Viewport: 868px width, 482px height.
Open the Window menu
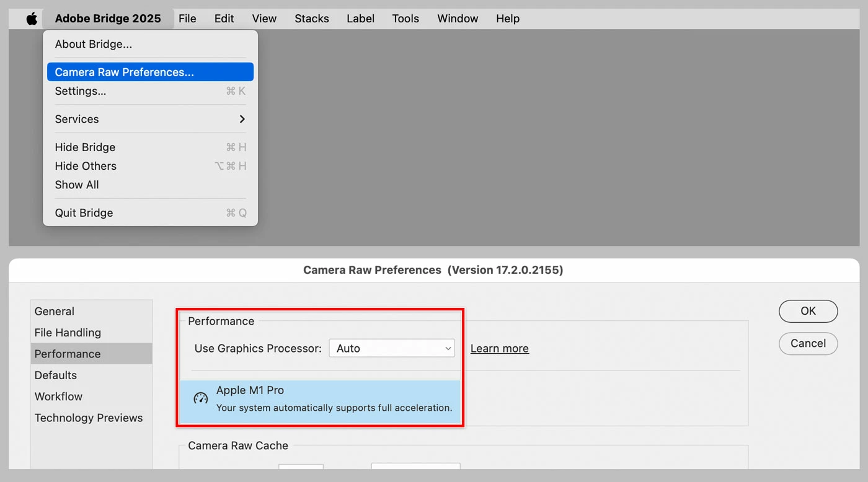(x=458, y=19)
